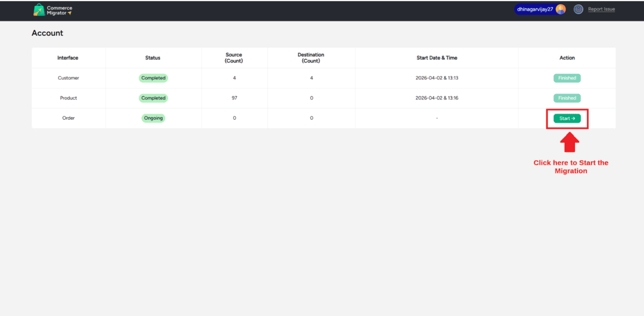
Task: Click the Account page heading
Action: click(48, 33)
